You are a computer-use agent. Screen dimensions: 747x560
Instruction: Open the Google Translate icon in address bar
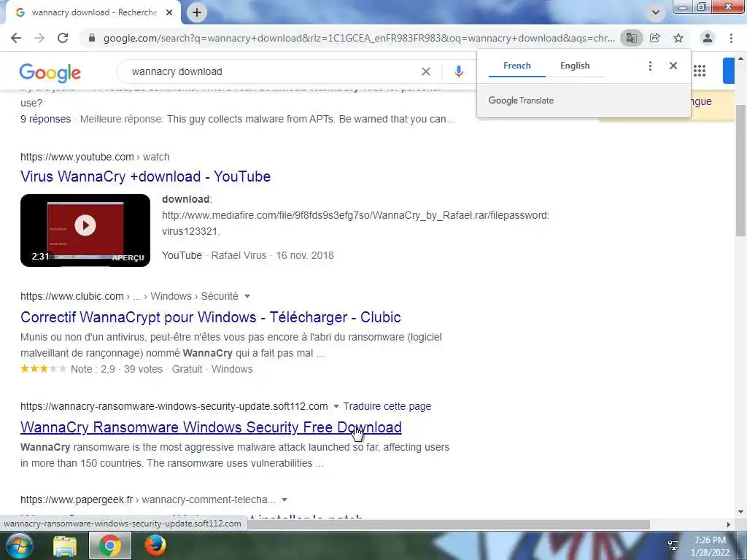coord(631,38)
